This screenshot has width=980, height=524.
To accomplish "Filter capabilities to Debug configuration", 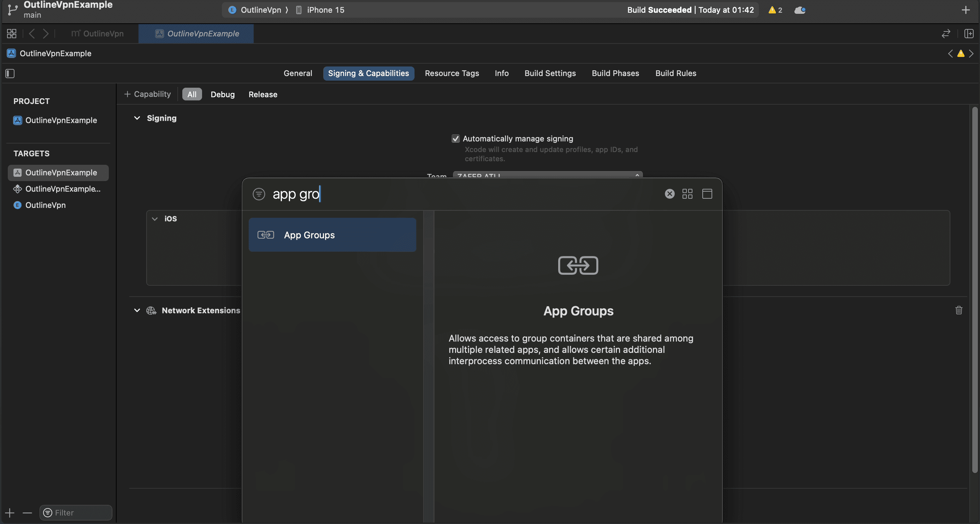I will coord(223,94).
